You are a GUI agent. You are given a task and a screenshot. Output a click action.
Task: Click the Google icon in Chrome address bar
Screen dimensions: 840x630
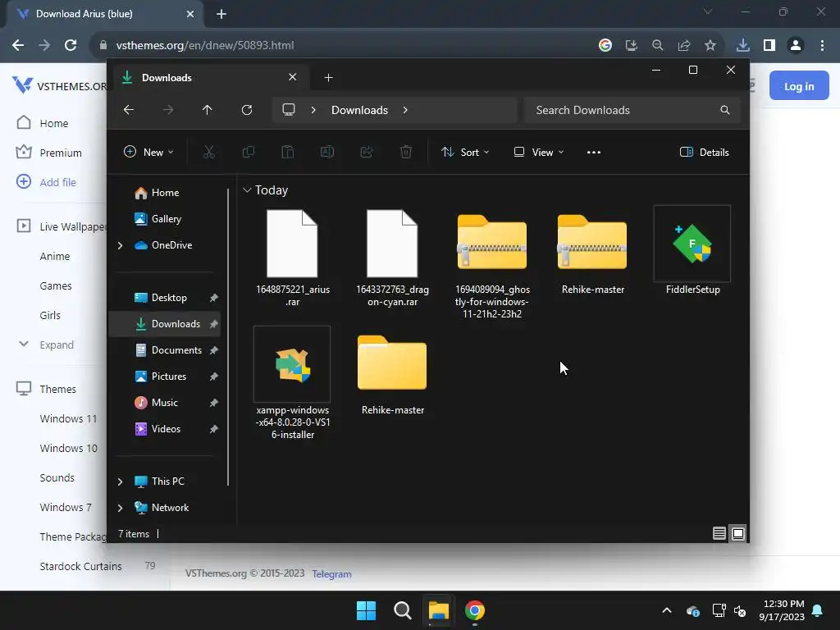point(605,45)
